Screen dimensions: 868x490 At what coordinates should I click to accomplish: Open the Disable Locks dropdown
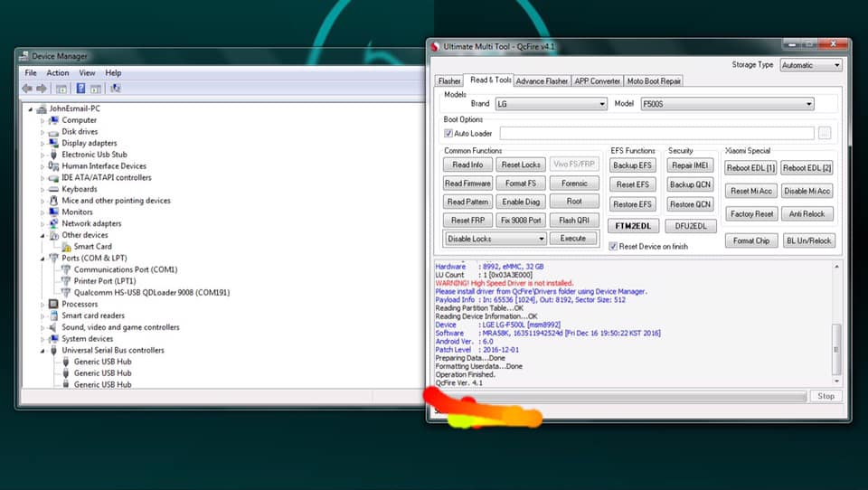[x=495, y=239]
